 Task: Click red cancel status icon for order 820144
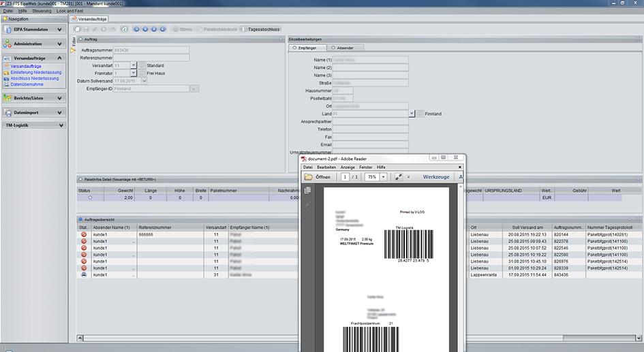84,235
